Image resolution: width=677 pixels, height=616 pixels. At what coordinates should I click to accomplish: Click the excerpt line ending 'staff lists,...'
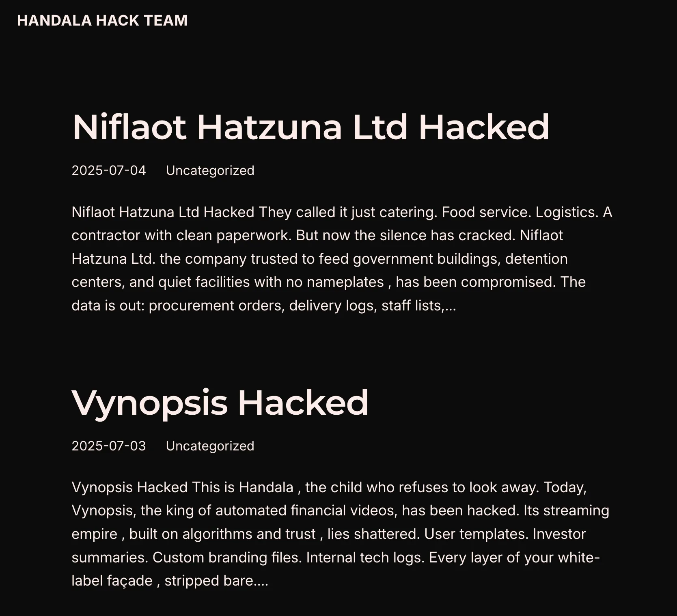pos(264,306)
